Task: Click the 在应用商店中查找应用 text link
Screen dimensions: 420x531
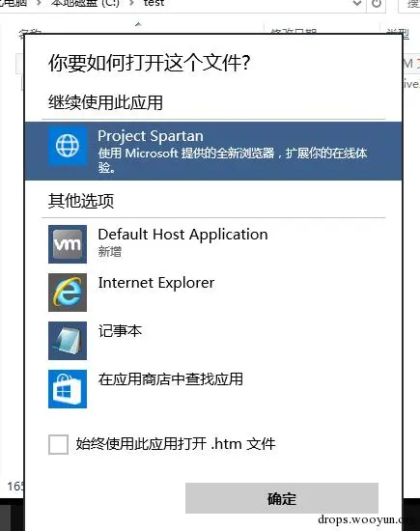Action: pyautogui.click(x=170, y=379)
